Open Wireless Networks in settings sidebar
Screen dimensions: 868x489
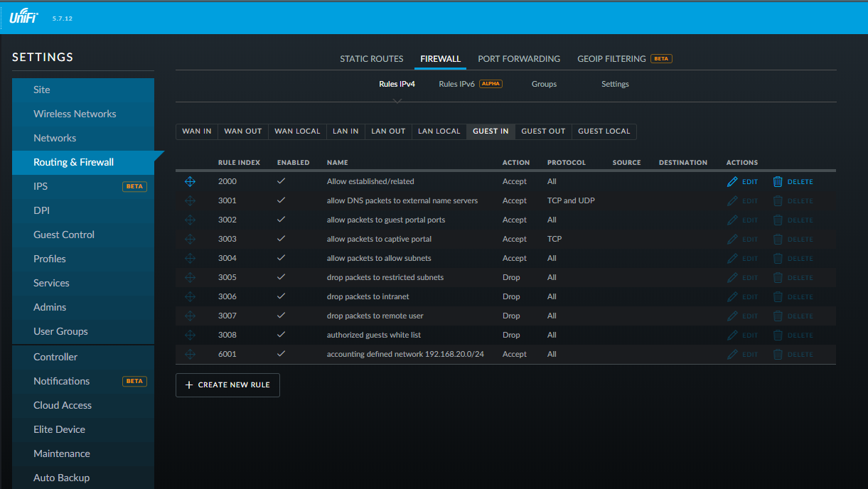[75, 114]
